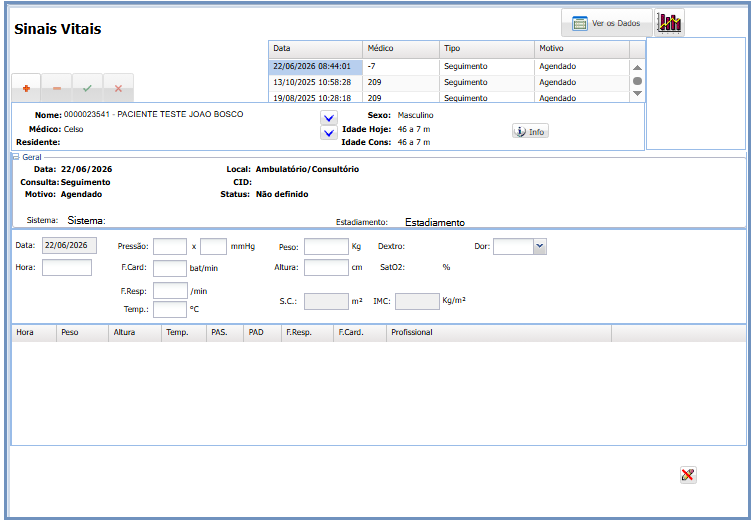Click the red X cancel icon

tap(118, 88)
